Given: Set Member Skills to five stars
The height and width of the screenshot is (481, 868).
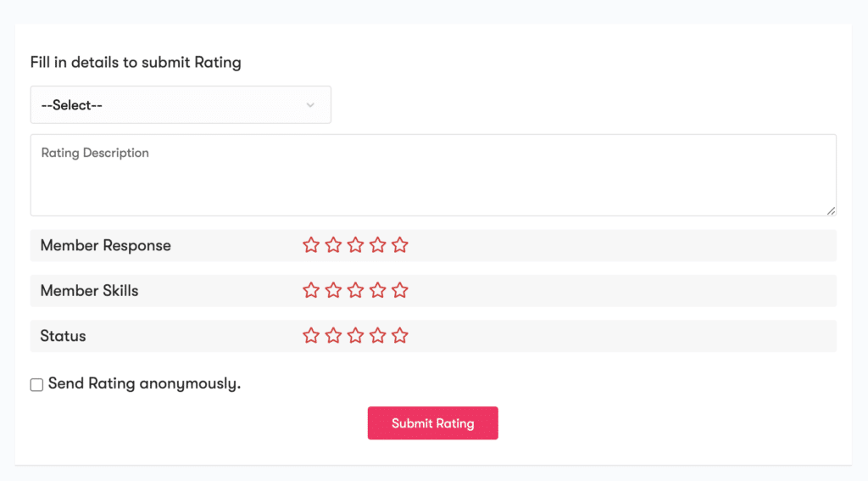Looking at the screenshot, I should point(400,290).
